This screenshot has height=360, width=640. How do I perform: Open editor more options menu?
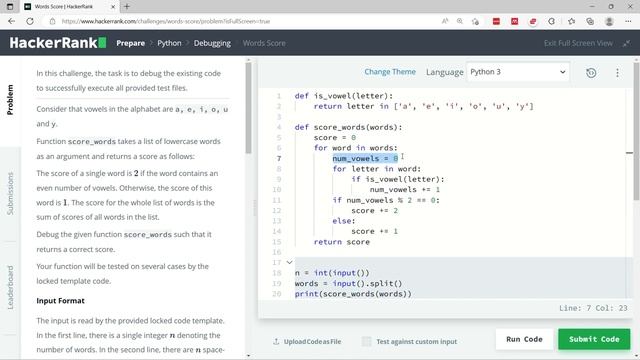click(617, 73)
